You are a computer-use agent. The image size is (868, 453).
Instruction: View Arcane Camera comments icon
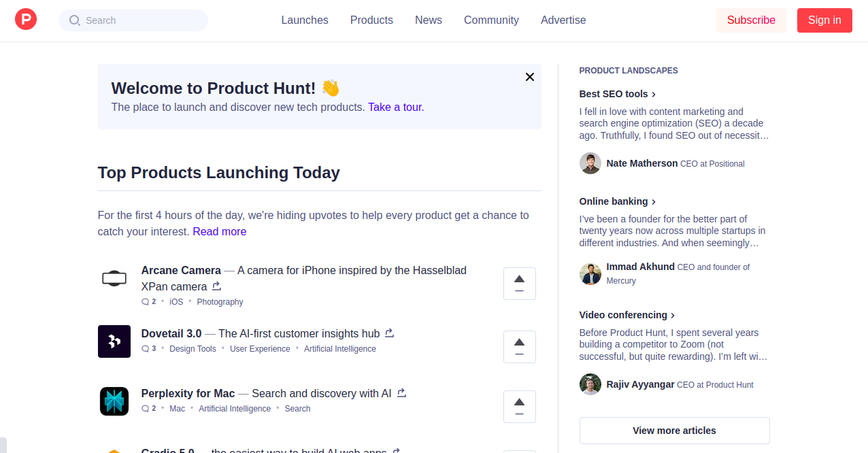click(x=145, y=302)
